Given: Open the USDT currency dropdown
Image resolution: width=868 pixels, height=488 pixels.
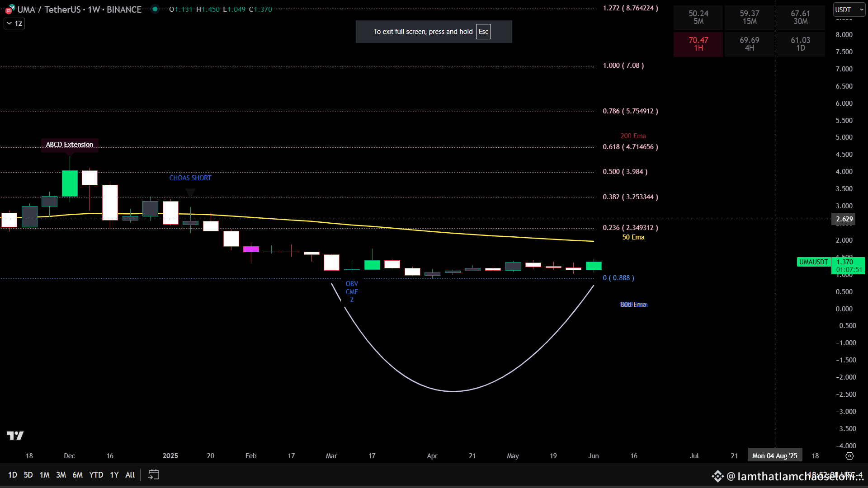Looking at the screenshot, I should pos(849,9).
